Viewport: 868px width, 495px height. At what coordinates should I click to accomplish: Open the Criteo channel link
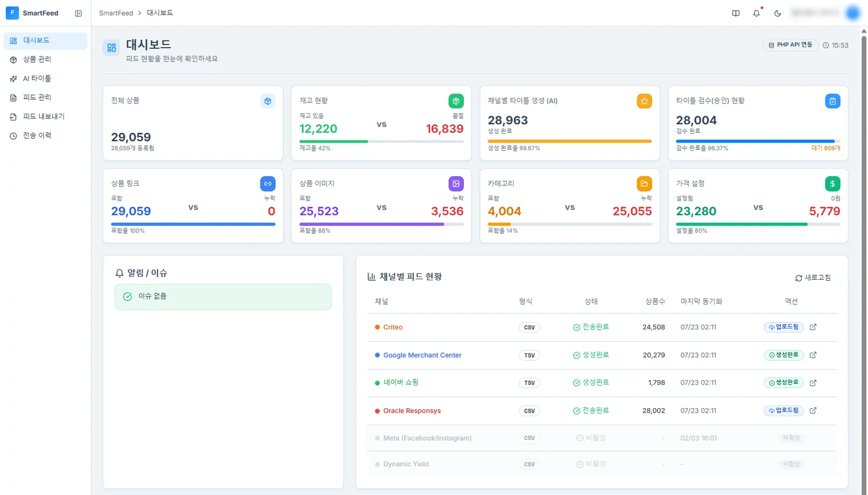(393, 327)
